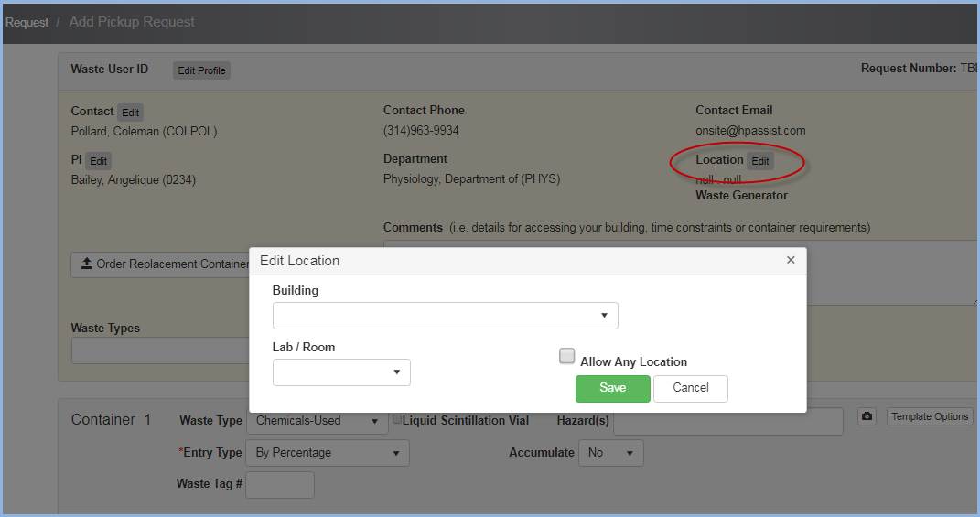Click the camera icon next to Hazard(s)
Viewport: 980px width, 517px height.
click(x=867, y=417)
